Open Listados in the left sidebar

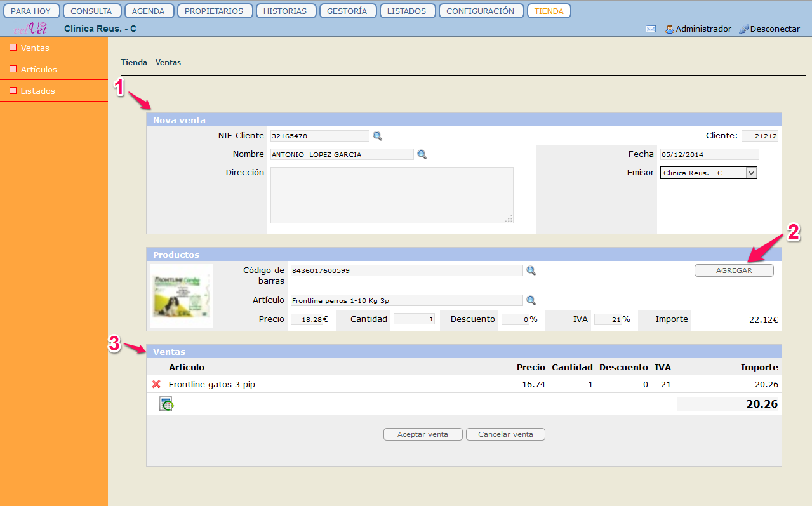[37, 91]
